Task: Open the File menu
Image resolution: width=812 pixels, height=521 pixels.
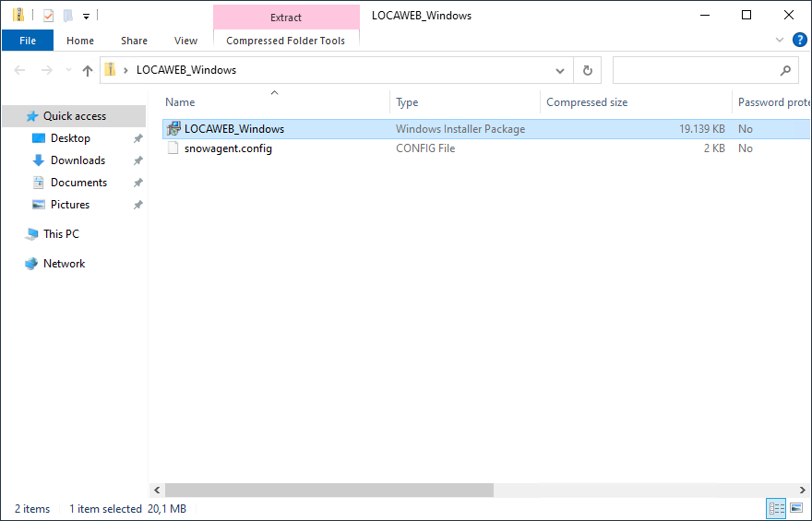Action: click(28, 41)
